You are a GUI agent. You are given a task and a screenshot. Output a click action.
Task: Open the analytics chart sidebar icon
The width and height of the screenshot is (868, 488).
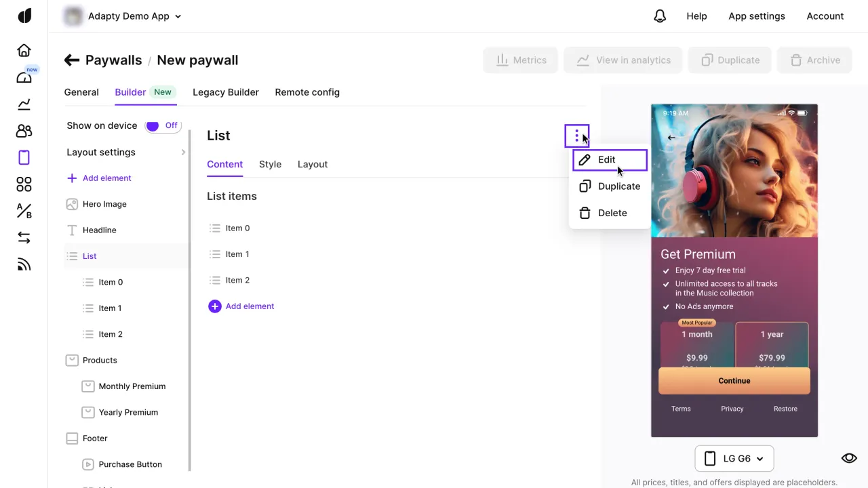click(24, 104)
